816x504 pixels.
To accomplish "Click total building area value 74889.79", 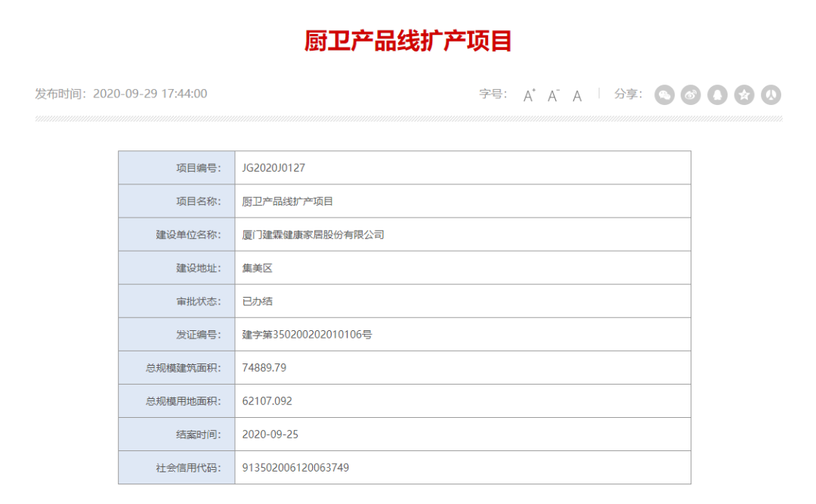I will click(264, 367).
